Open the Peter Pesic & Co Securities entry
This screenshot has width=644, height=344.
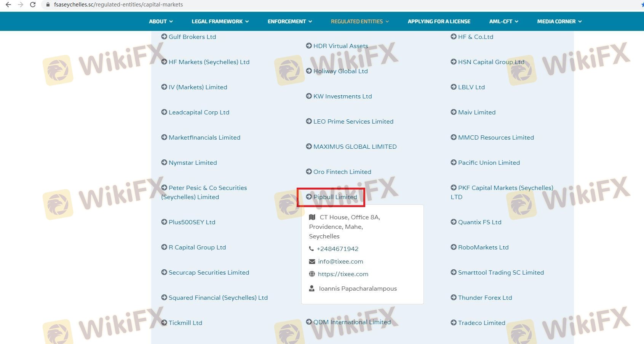coord(204,192)
